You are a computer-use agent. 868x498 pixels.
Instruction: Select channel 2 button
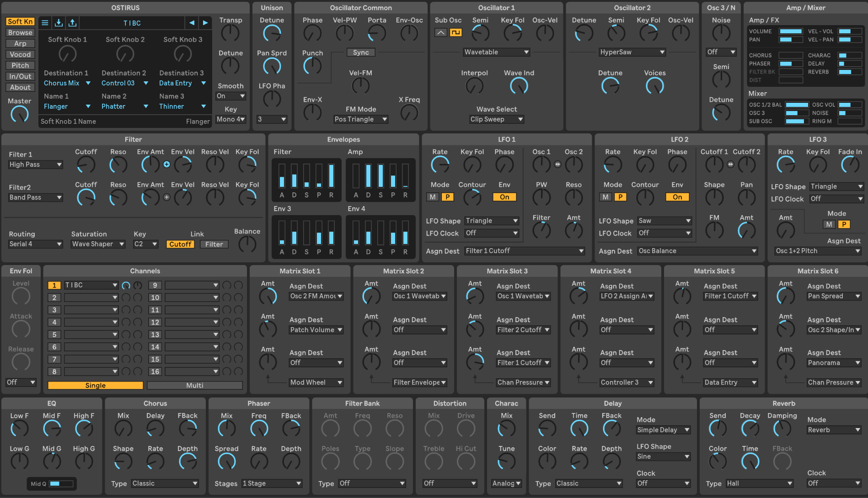[x=54, y=297]
